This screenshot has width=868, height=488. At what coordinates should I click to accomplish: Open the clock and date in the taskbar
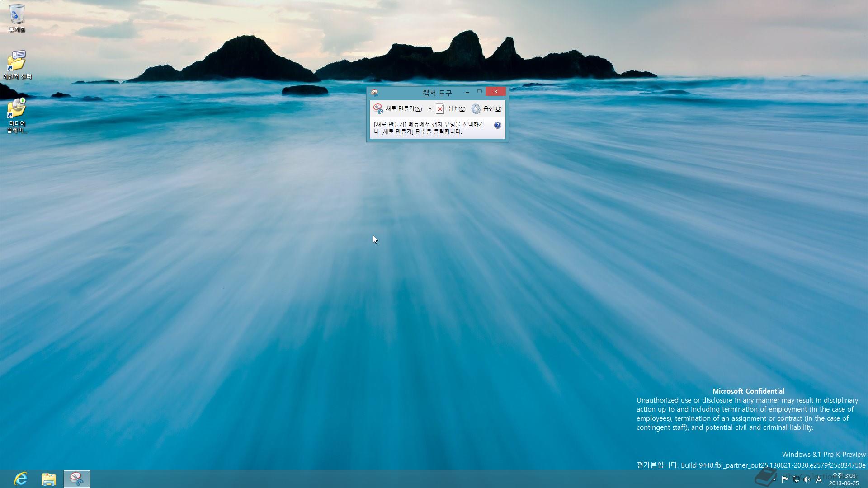click(844, 479)
